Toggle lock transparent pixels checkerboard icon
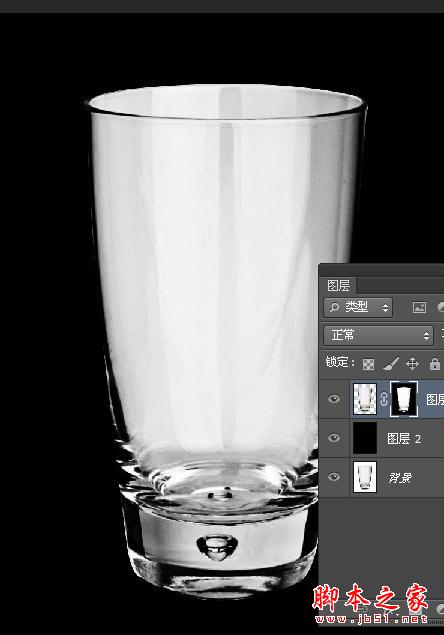 [368, 364]
